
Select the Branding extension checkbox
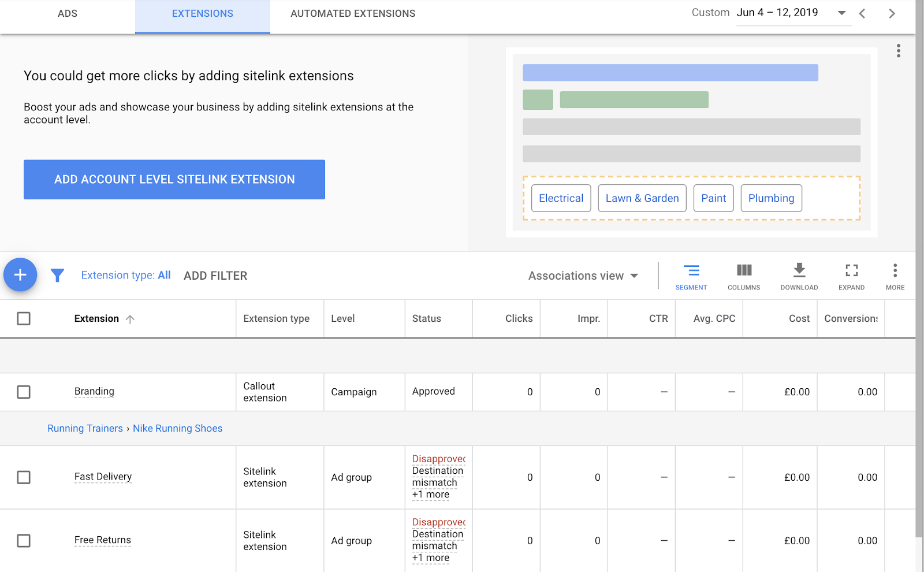tap(24, 392)
